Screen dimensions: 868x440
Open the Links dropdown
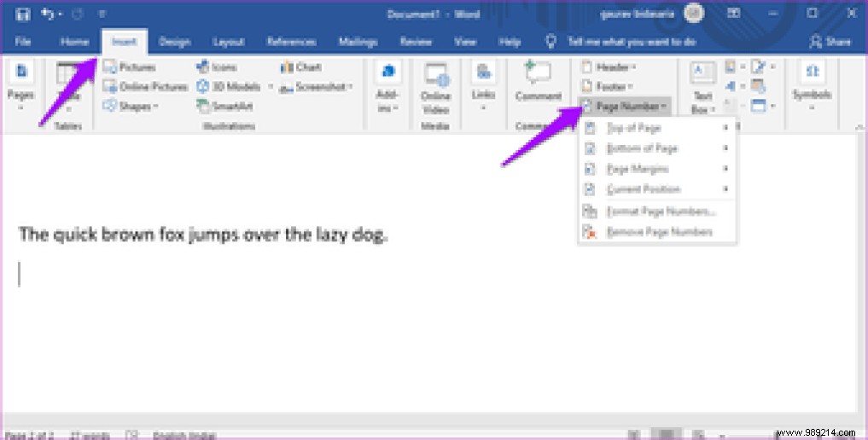tap(483, 86)
